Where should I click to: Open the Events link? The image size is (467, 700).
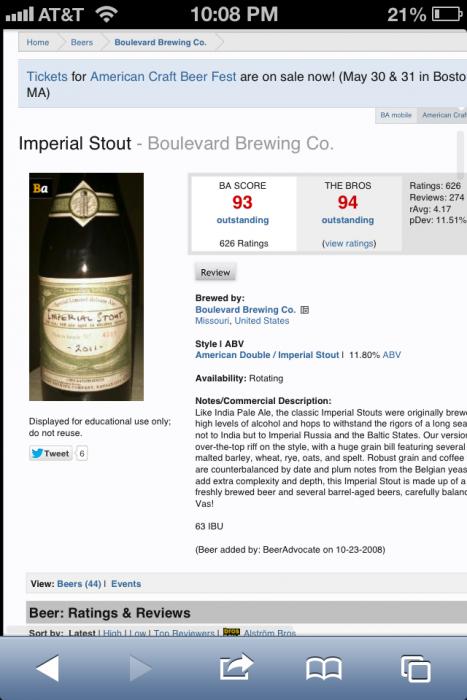tap(126, 584)
